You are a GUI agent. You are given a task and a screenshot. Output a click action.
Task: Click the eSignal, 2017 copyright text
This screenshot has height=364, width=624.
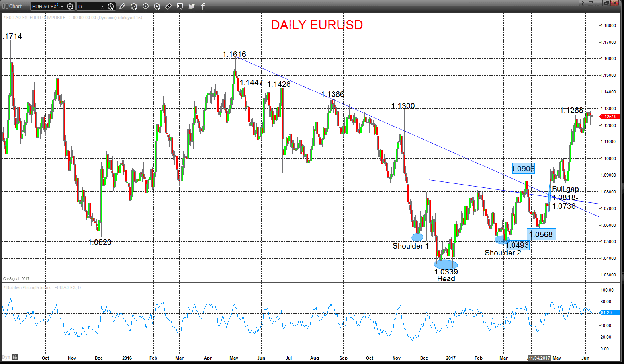16,279
